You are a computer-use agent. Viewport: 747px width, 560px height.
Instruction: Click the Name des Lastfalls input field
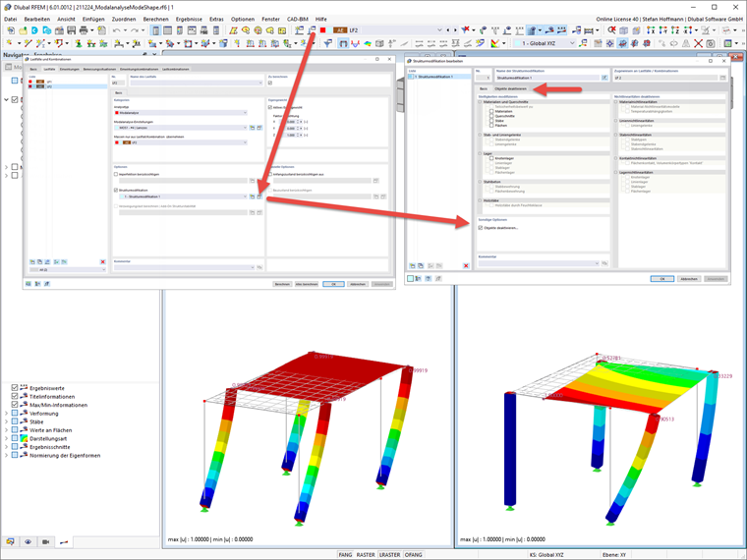(x=197, y=83)
